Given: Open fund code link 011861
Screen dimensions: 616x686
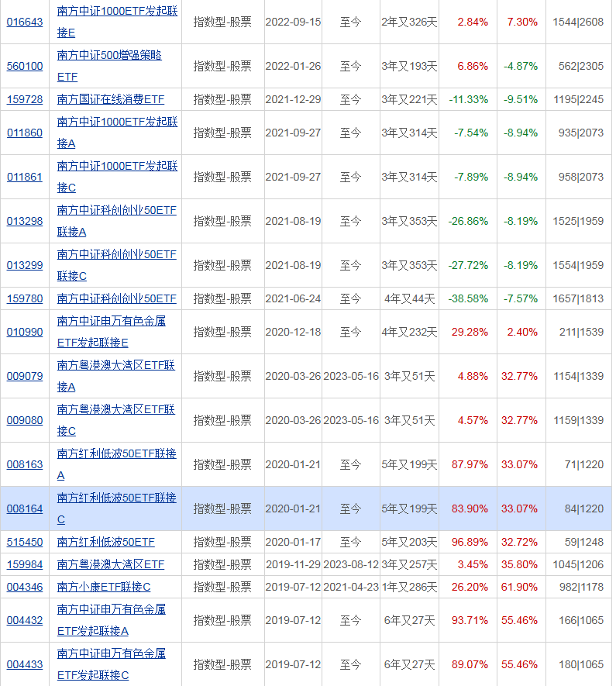Looking at the screenshot, I should click(25, 177).
